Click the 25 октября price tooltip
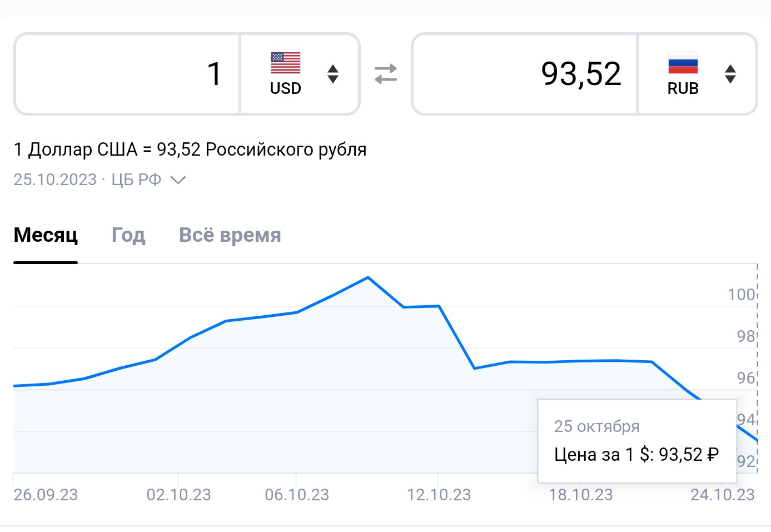The image size is (771, 532). (637, 441)
